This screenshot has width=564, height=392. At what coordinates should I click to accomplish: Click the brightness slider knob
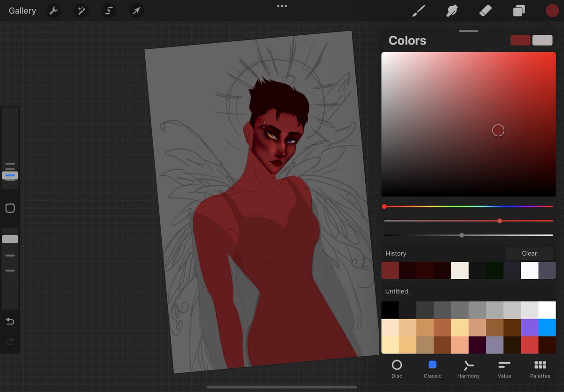click(x=462, y=235)
